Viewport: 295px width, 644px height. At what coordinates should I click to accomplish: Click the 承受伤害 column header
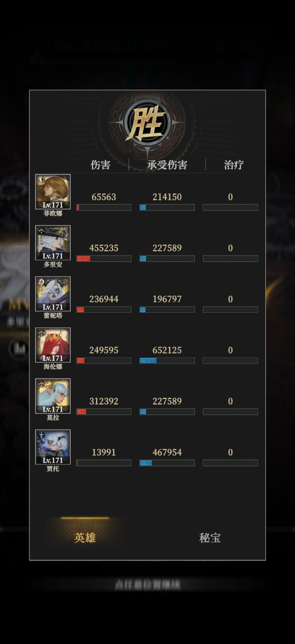pyautogui.click(x=167, y=165)
